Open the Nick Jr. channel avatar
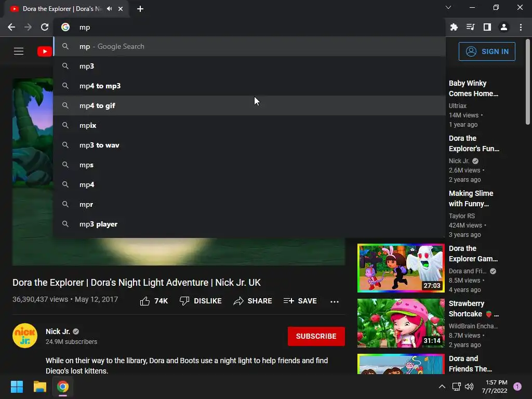 25,336
